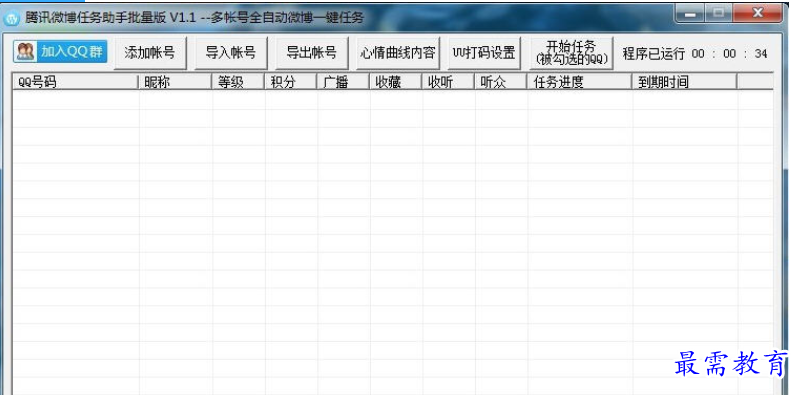The image size is (796, 395).
Task: Click the 加入QQ群 button
Action: [x=60, y=52]
